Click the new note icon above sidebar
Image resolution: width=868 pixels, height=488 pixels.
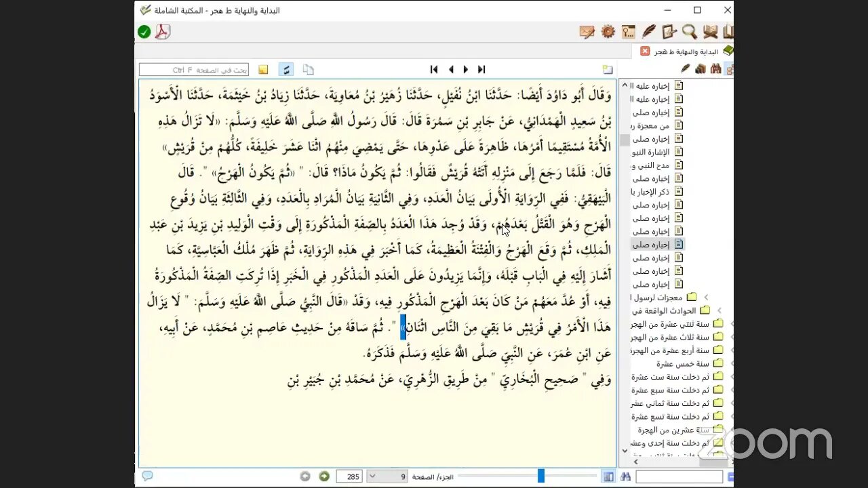point(608,69)
